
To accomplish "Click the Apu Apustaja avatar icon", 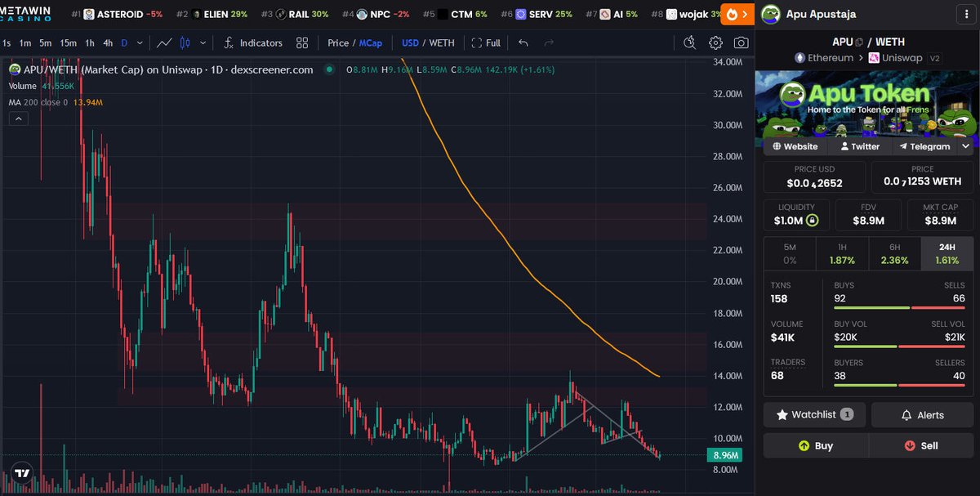I will pos(769,14).
